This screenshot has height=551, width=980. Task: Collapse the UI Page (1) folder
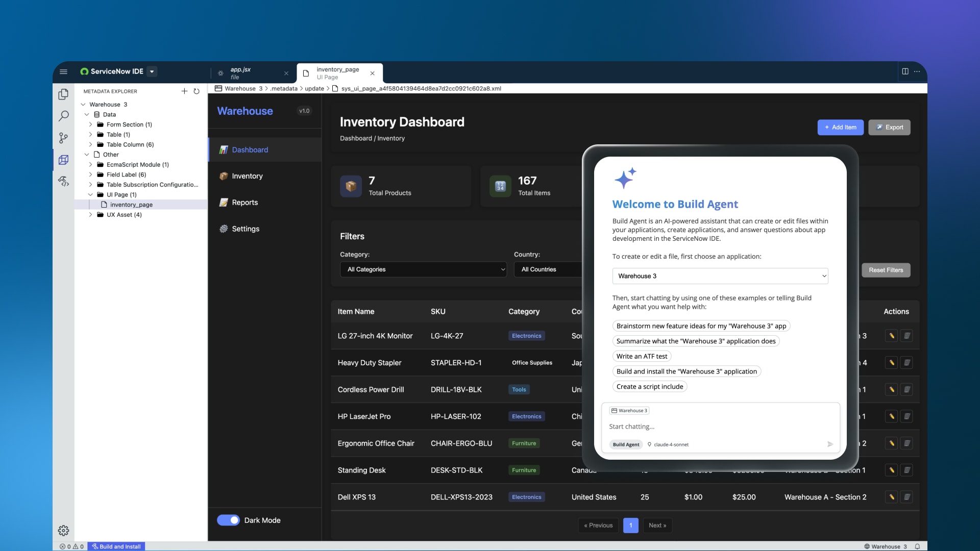pyautogui.click(x=91, y=195)
